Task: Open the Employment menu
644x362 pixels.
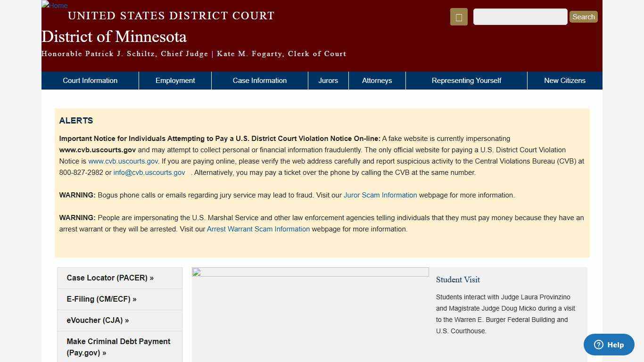Action: click(x=175, y=80)
